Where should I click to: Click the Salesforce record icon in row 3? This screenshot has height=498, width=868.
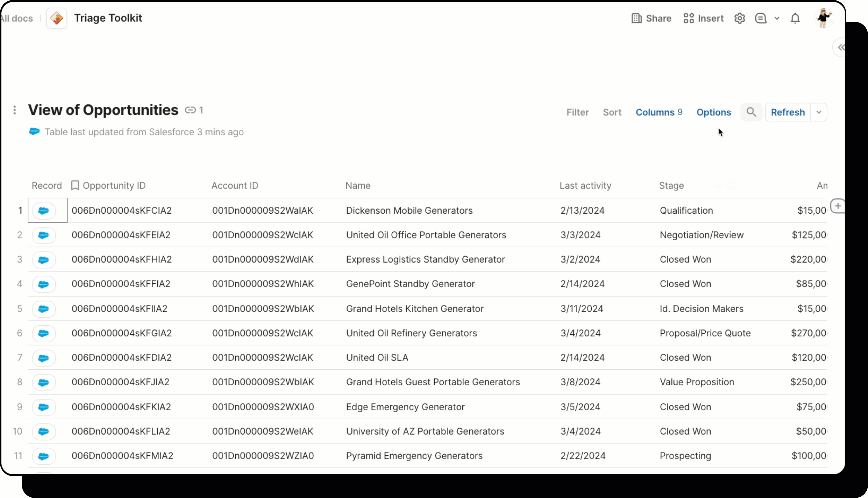44,260
